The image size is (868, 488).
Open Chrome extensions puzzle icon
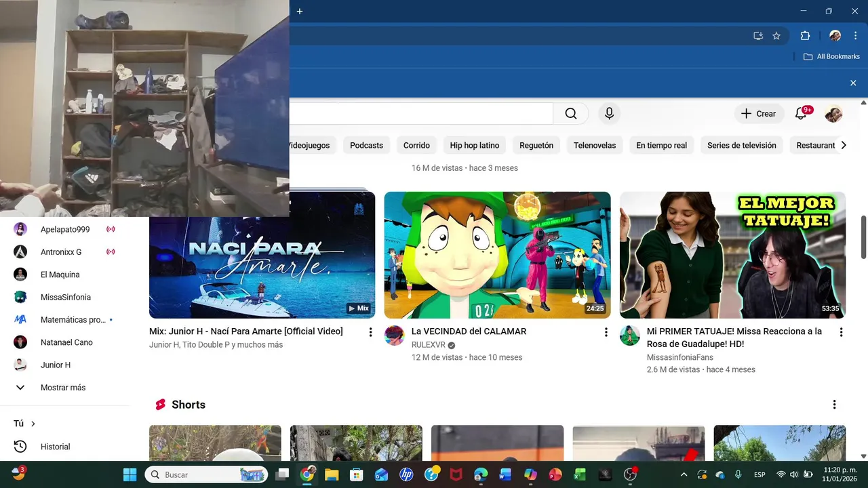click(x=805, y=36)
